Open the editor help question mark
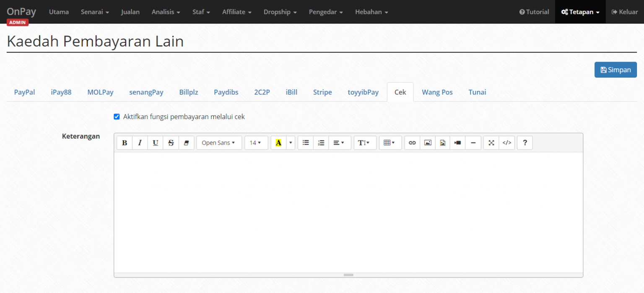 (525, 143)
